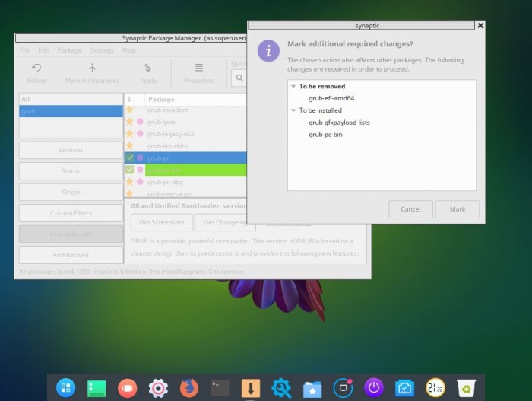Screen dimensions: 532x401
Task: Click the Origin filter button
Action: [x=71, y=192]
